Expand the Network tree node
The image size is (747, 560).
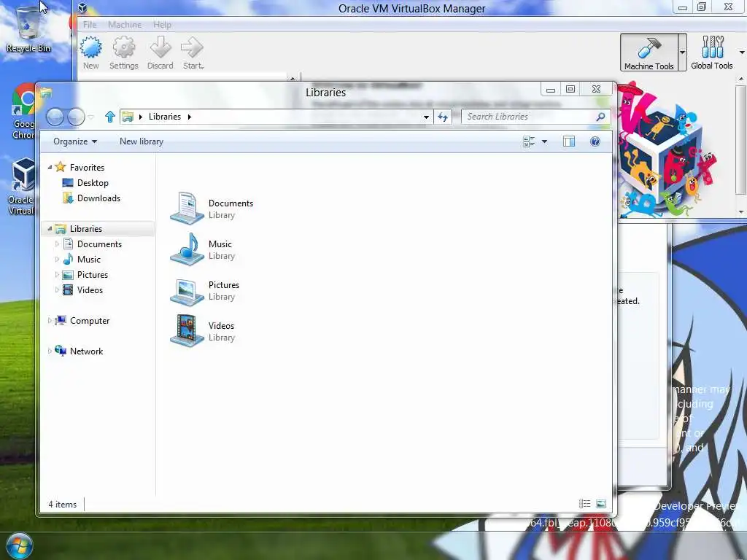(50, 351)
